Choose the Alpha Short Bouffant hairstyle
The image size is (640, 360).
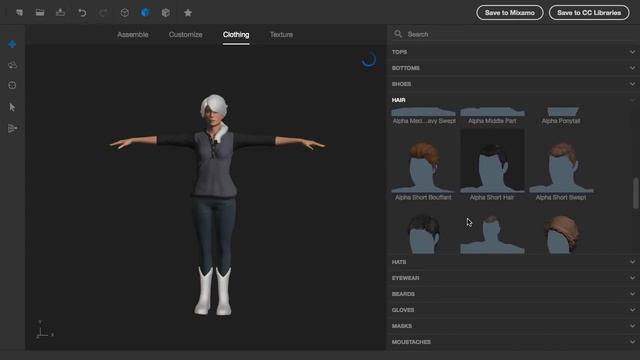(x=423, y=165)
